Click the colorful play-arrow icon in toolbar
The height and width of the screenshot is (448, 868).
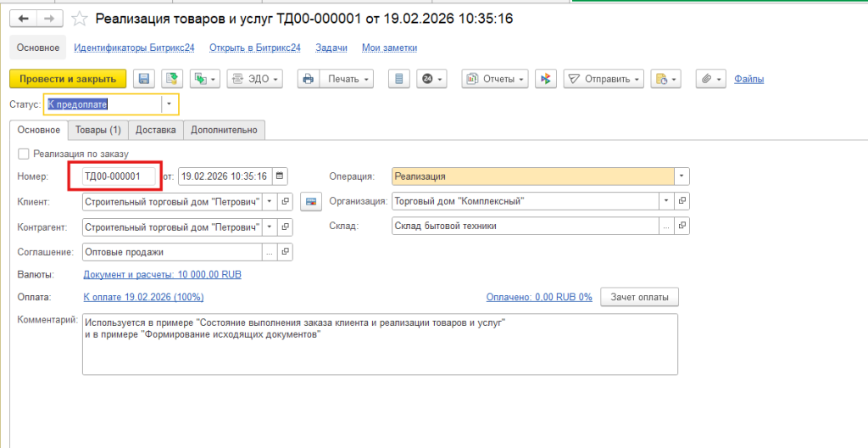pos(547,79)
